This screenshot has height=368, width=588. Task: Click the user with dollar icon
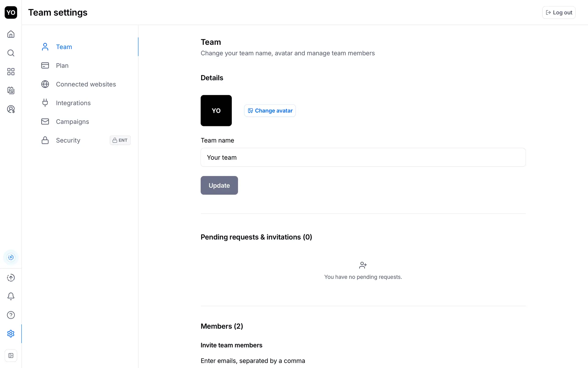pos(11,109)
